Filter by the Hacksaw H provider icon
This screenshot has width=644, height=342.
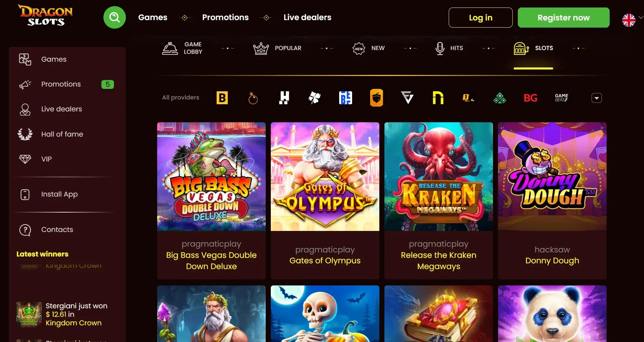(x=284, y=98)
